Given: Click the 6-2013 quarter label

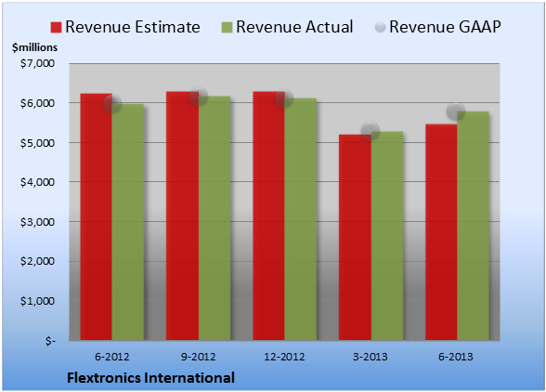Looking at the screenshot, I should point(456,357).
